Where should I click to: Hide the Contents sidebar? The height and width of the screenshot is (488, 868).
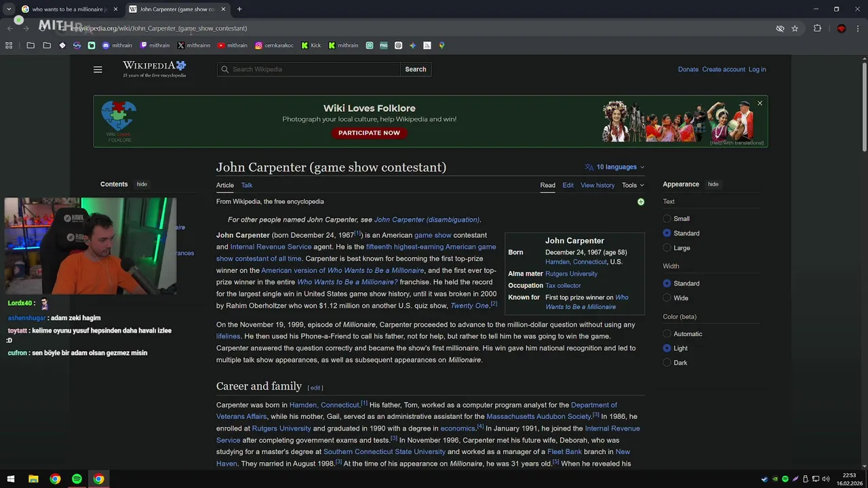(142, 184)
